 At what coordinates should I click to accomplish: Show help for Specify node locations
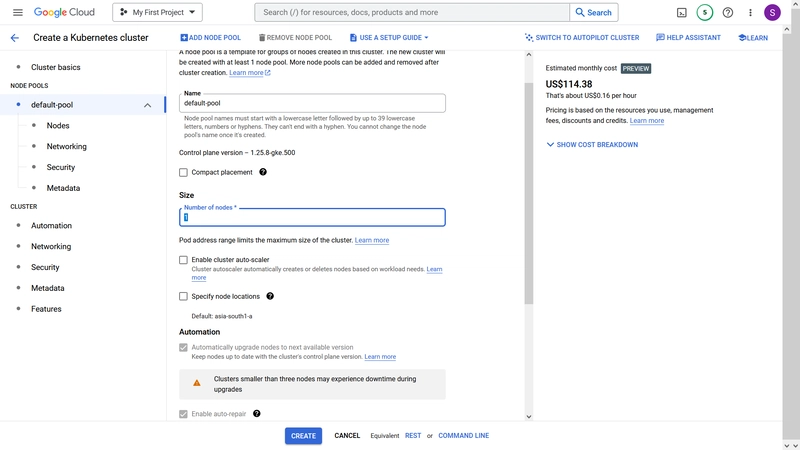tap(270, 296)
